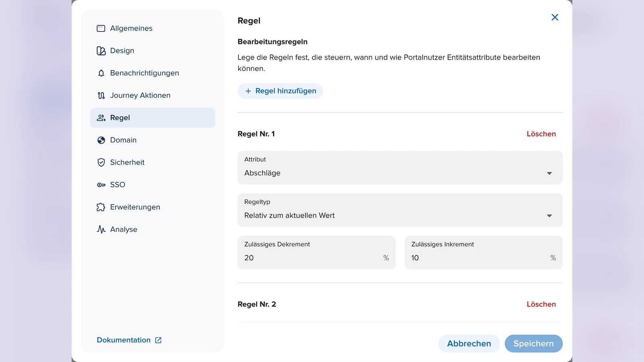644x362 pixels.
Task: Click the Benachrichtigungen bell icon
Action: (101, 73)
